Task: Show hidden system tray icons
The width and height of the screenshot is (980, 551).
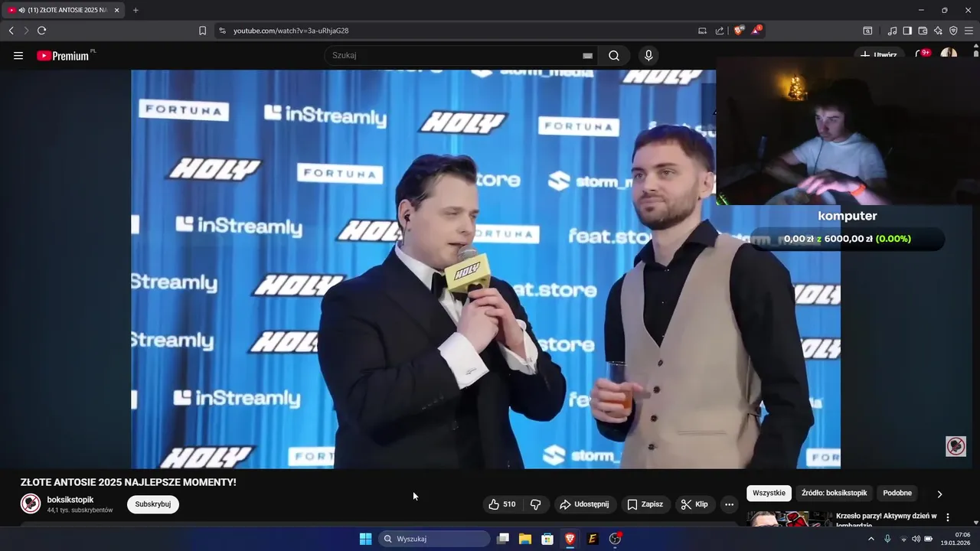Action: (x=871, y=539)
